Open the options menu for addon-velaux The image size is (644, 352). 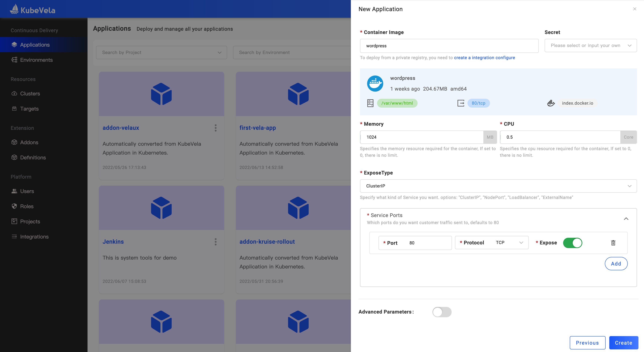215,128
